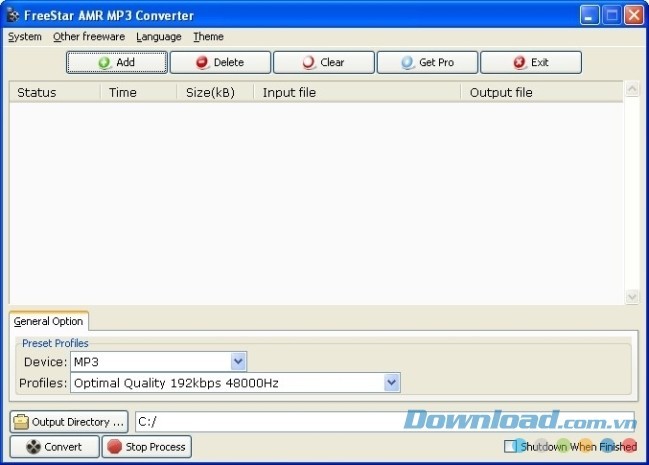Image resolution: width=649 pixels, height=465 pixels.
Task: Click the Device MP3 combo box field
Action: (x=159, y=361)
